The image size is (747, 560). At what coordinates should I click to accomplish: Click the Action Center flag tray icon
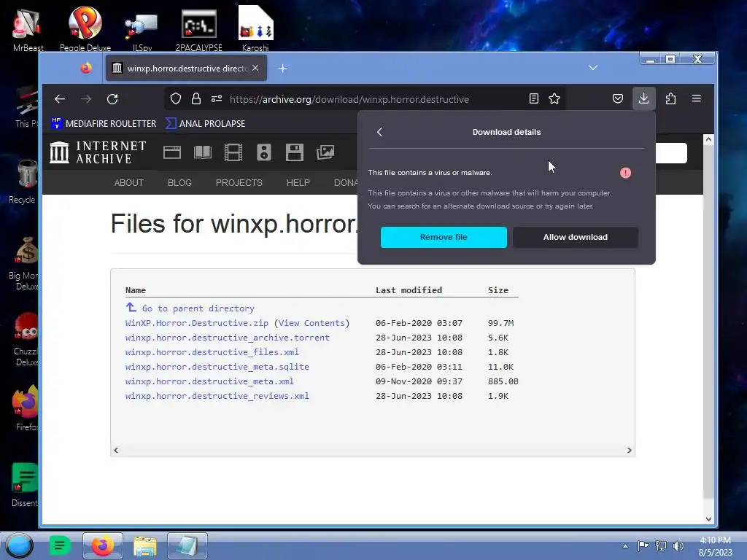(x=643, y=545)
